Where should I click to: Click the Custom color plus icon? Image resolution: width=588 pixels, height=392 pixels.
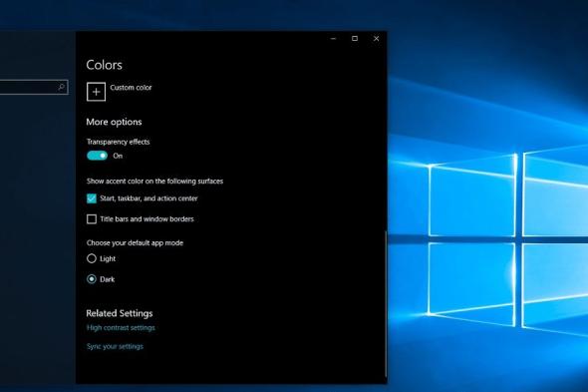click(96, 92)
